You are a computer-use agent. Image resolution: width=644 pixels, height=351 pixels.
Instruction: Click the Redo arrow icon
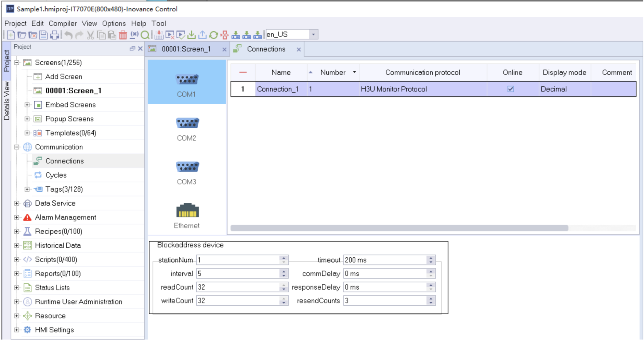(x=79, y=35)
